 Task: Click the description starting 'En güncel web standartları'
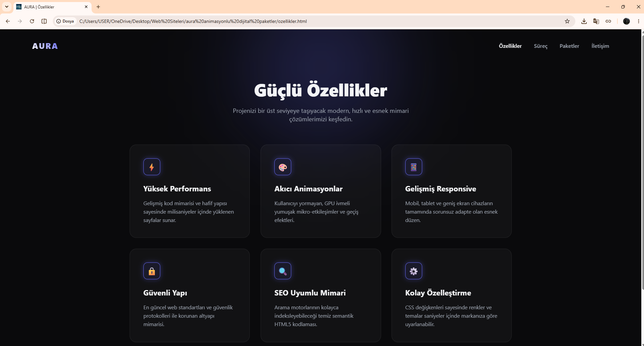(x=188, y=316)
